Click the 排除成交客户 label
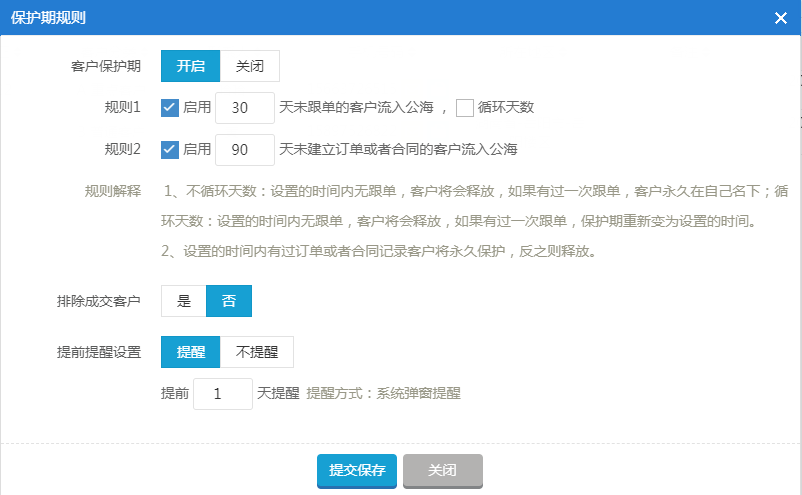802x495 pixels. coord(99,301)
